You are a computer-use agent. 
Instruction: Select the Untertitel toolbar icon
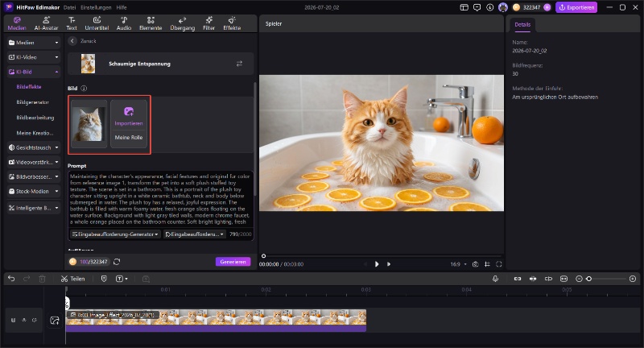pos(97,23)
